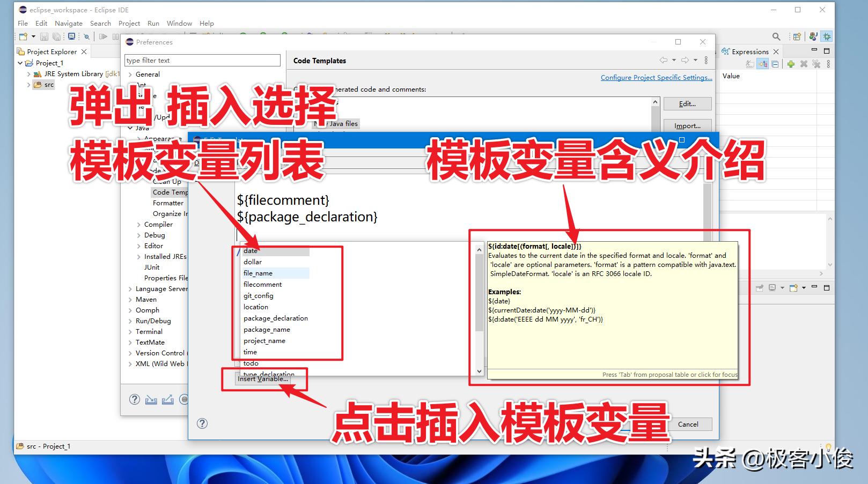
Task: Click the Insert Variable button
Action: click(x=263, y=379)
